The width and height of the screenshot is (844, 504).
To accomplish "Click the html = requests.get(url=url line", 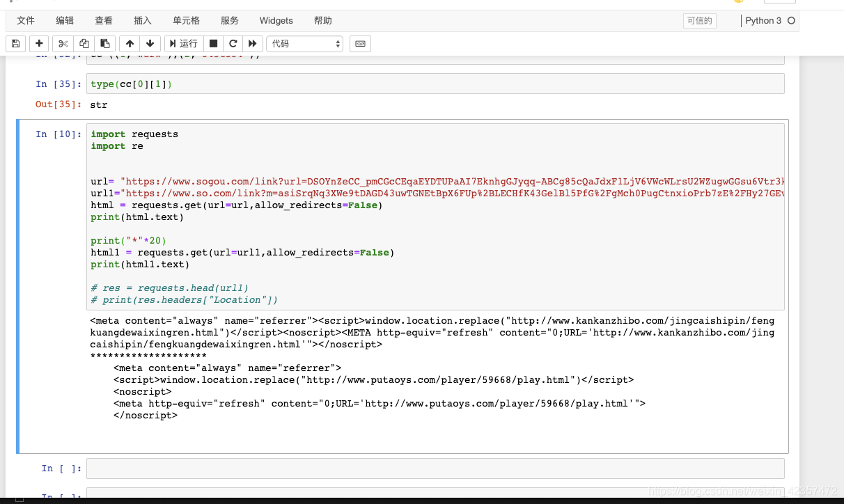I will tap(237, 205).
